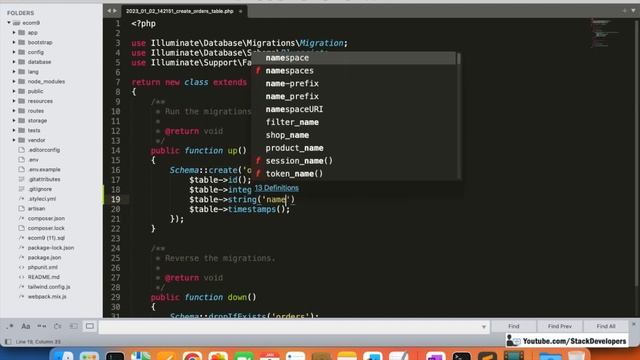Image resolution: width=640 pixels, height=360 pixels.
Task: Click the Find Prev button
Action: [x=560, y=326]
